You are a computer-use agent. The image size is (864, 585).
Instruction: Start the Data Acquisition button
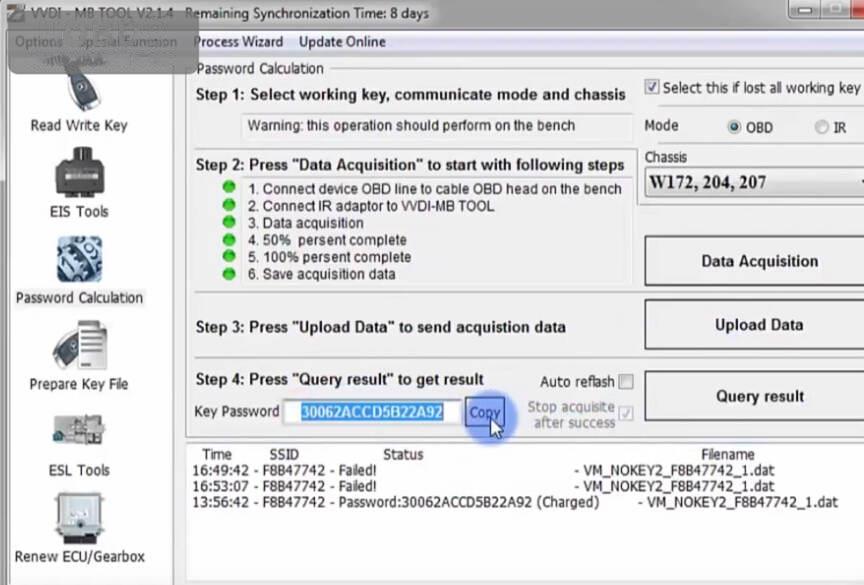pyautogui.click(x=754, y=261)
